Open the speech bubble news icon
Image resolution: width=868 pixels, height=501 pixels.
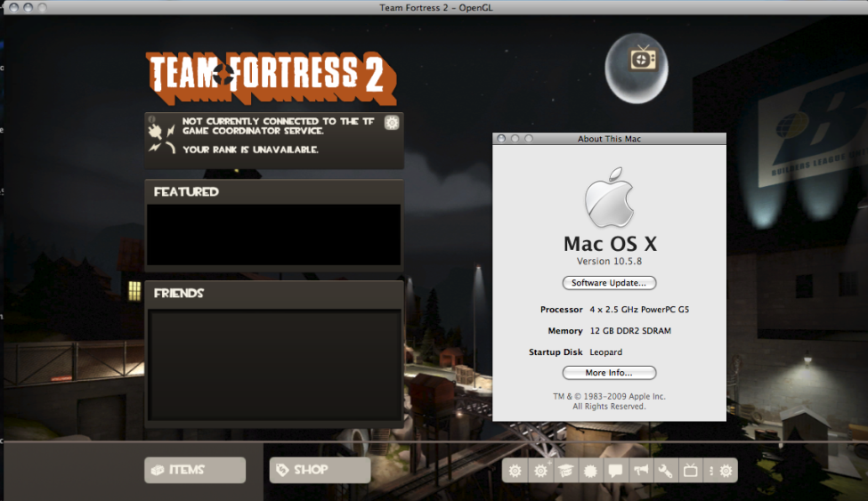coord(615,471)
